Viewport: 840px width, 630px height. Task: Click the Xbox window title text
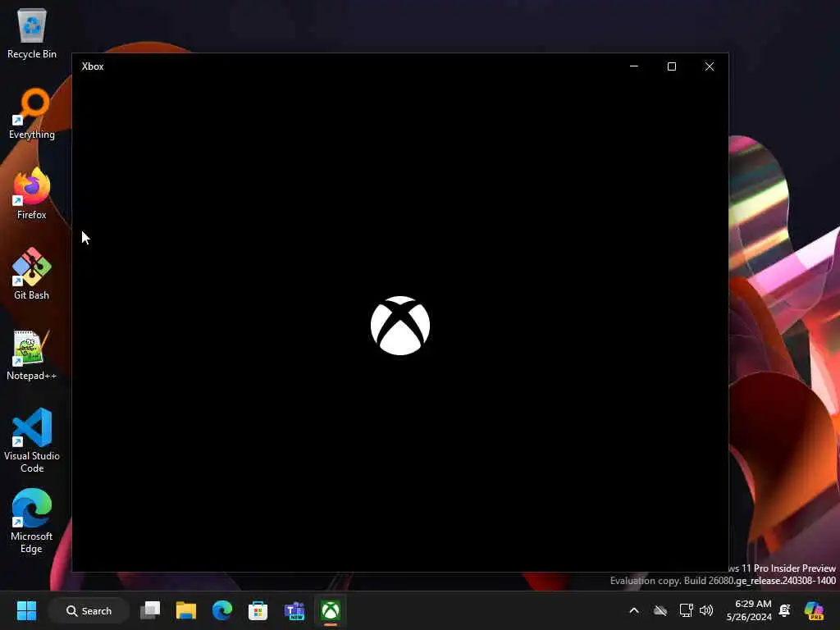[93, 66]
